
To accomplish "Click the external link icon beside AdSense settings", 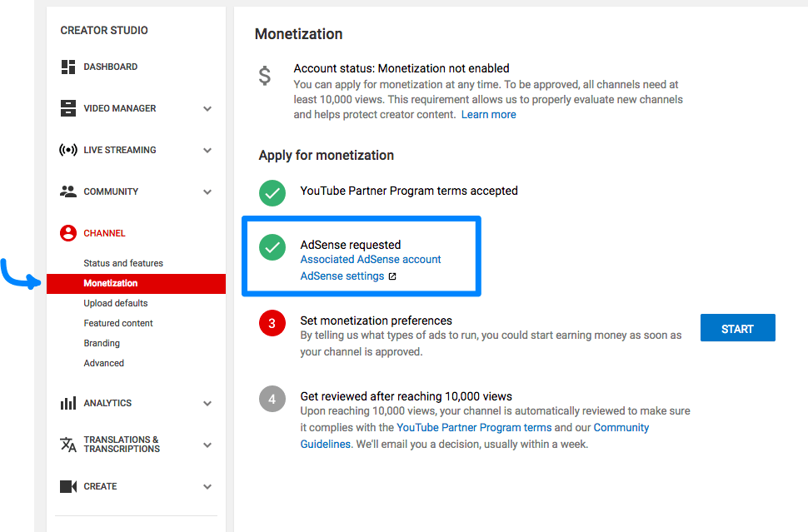I will point(392,276).
